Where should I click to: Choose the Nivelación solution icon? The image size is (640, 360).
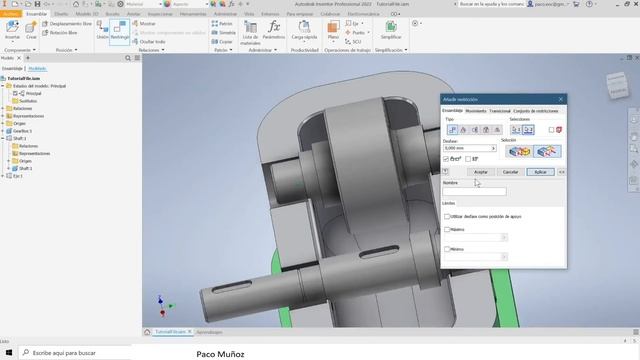click(547, 151)
